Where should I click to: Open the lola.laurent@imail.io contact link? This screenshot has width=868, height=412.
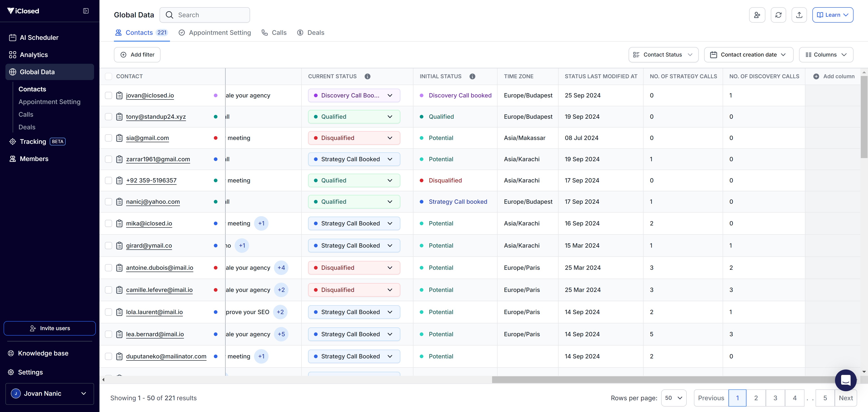(154, 312)
